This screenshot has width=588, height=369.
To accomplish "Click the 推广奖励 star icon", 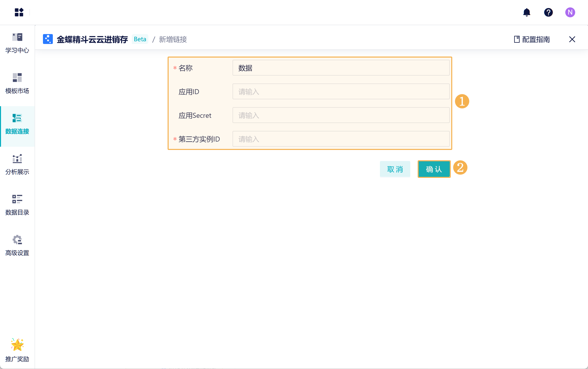I will click(x=17, y=345).
